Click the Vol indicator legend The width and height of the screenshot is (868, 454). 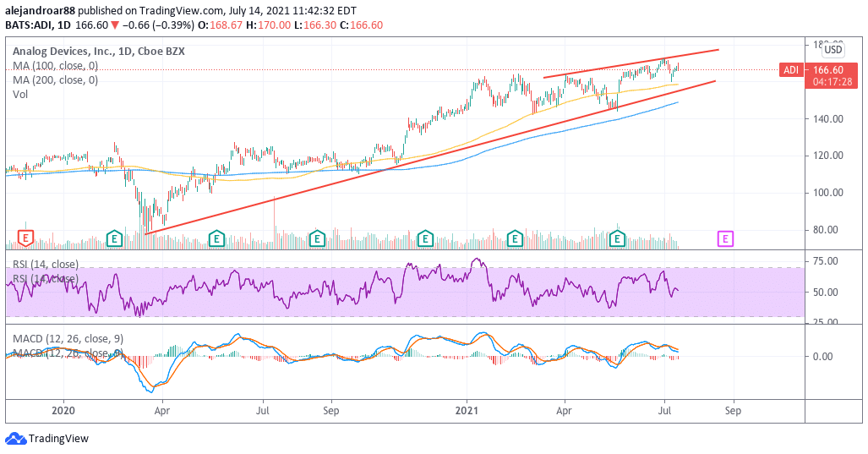20,95
